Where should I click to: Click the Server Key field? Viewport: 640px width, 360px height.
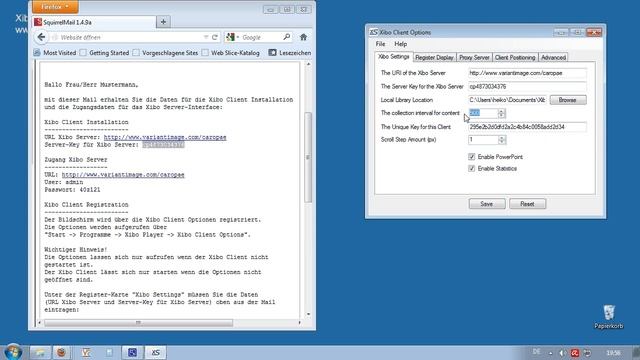click(527, 87)
